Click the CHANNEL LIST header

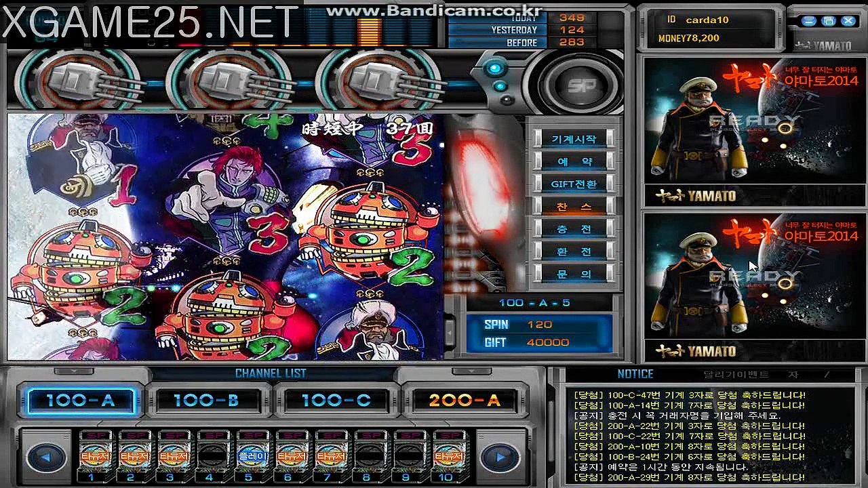click(271, 373)
